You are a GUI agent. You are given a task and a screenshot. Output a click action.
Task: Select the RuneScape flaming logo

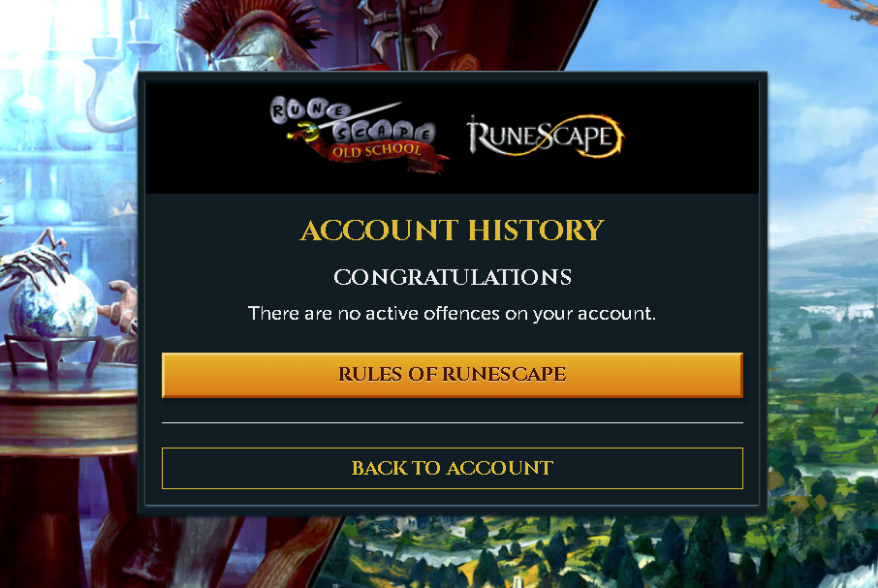pyautogui.click(x=546, y=136)
